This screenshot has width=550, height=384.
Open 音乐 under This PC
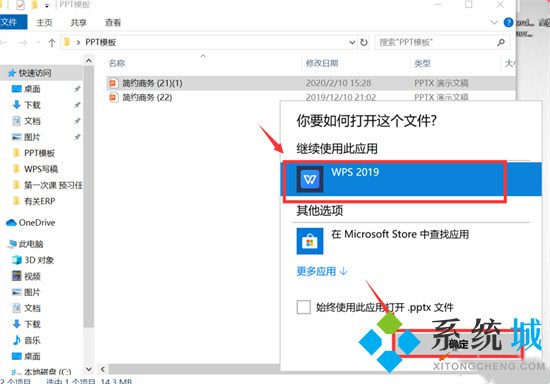(32, 340)
